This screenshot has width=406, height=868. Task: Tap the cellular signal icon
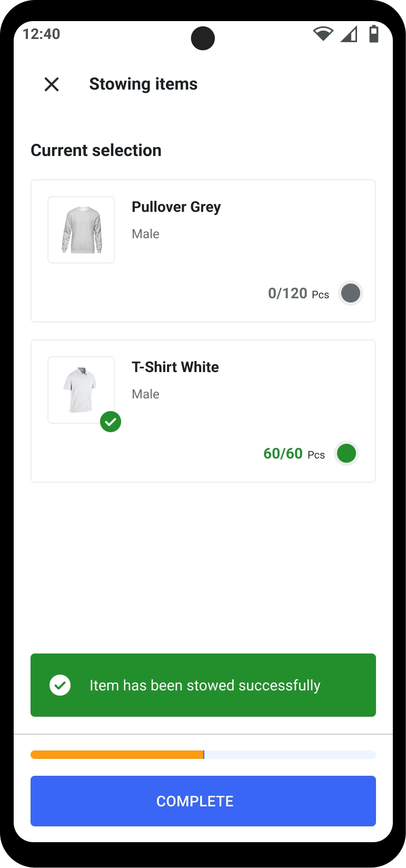click(x=349, y=34)
